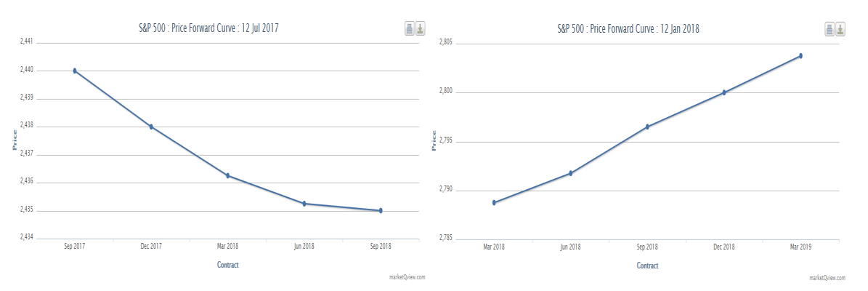Click the Jun 2018 point on the Jul 2017 curve
Image resolution: width=868 pixels, height=291 pixels.
[304, 204]
